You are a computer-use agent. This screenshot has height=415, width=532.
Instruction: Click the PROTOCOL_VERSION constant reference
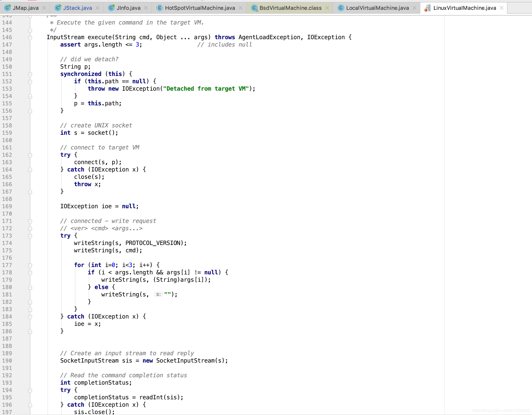point(153,243)
